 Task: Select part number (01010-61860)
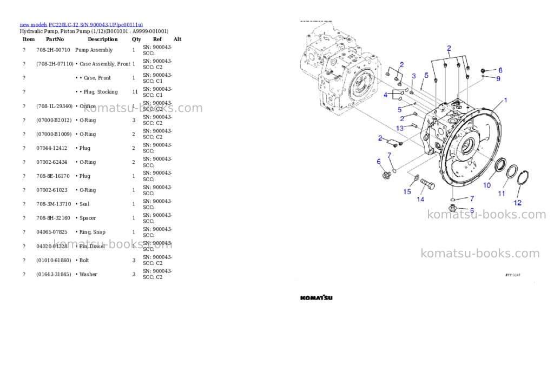[x=54, y=260]
